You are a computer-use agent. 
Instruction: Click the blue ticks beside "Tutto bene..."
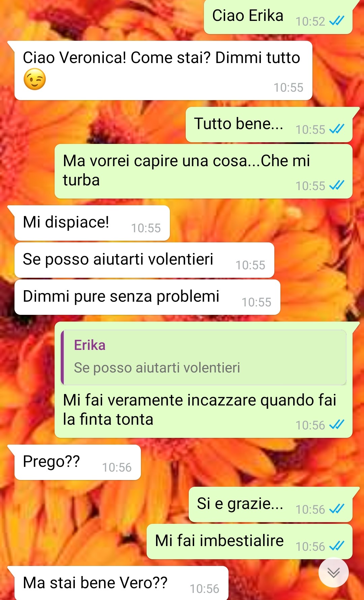click(337, 129)
